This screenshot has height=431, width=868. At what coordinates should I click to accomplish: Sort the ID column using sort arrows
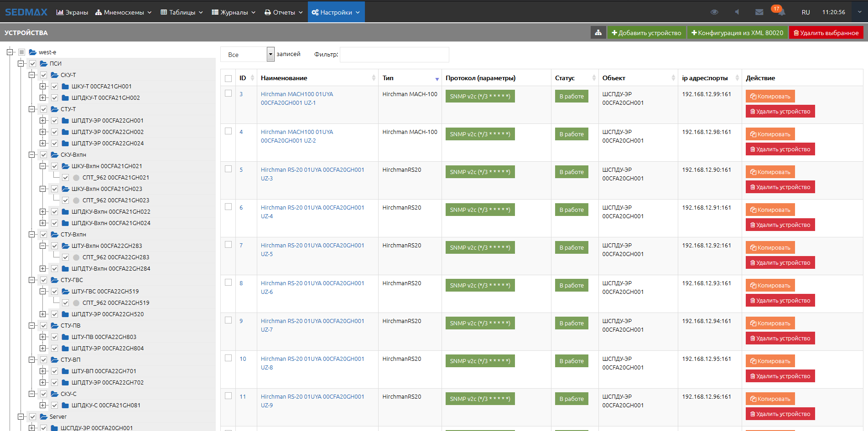point(252,78)
